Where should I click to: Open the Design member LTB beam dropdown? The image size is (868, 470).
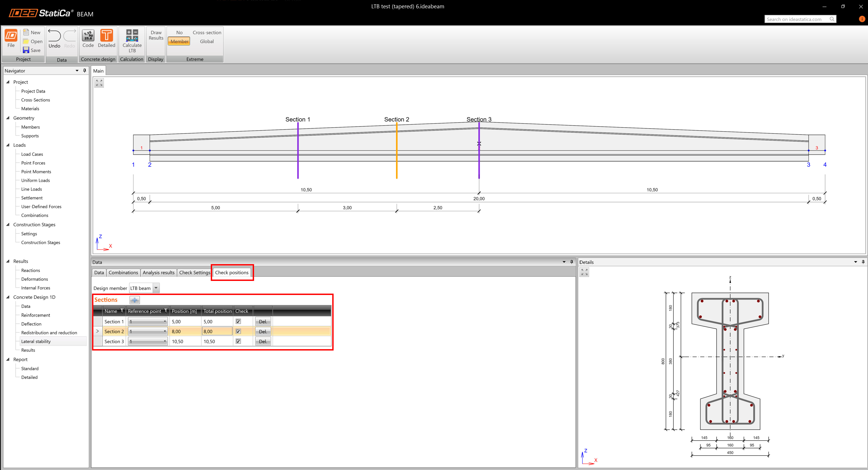pyautogui.click(x=156, y=288)
